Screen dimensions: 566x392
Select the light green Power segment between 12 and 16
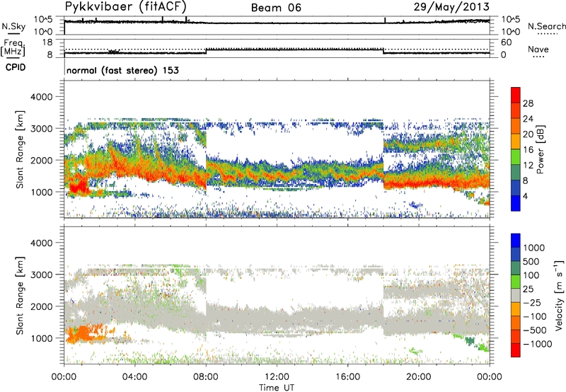point(516,157)
